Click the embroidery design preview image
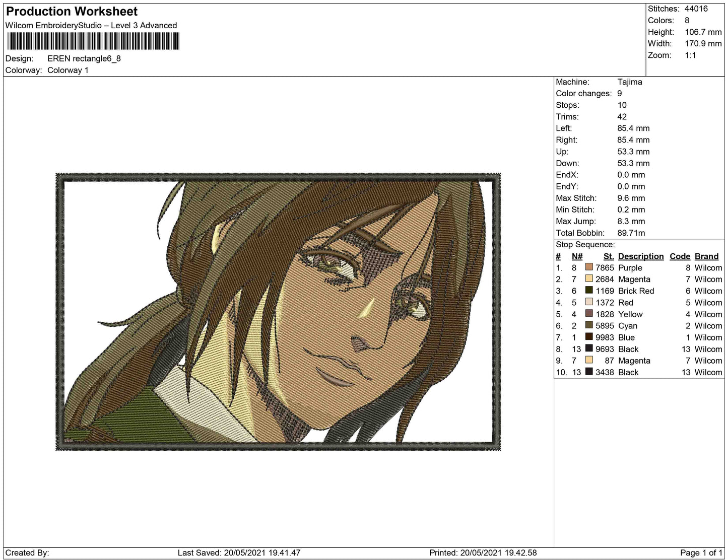This screenshot has height=560, width=728. (x=278, y=312)
